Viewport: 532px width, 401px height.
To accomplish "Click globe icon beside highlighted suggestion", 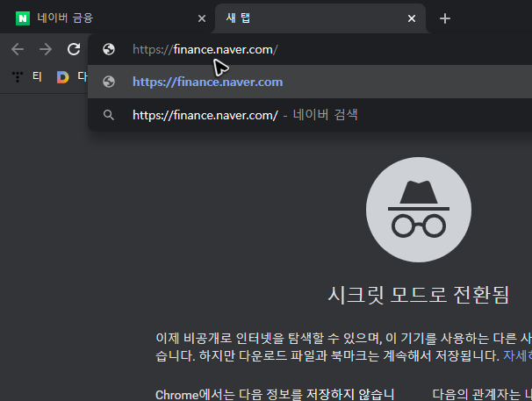I will coord(109,82).
